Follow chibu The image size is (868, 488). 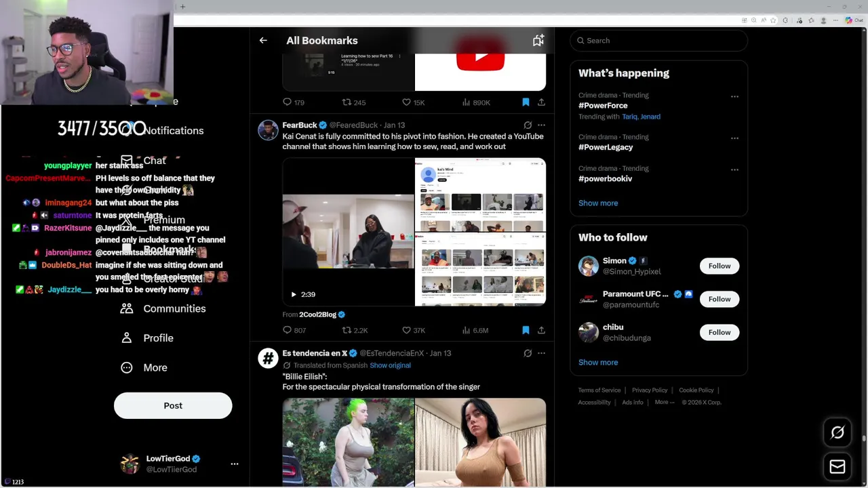(719, 332)
